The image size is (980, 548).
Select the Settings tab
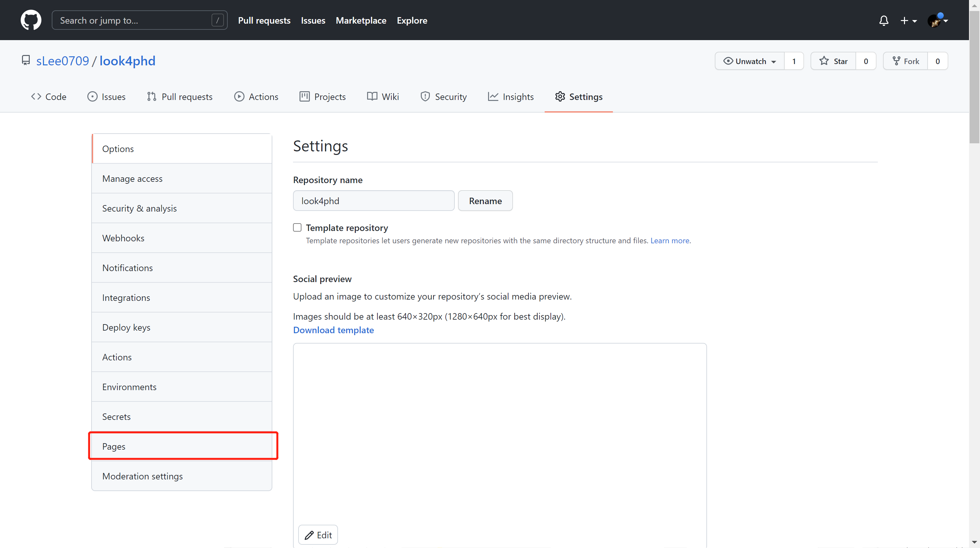click(579, 97)
